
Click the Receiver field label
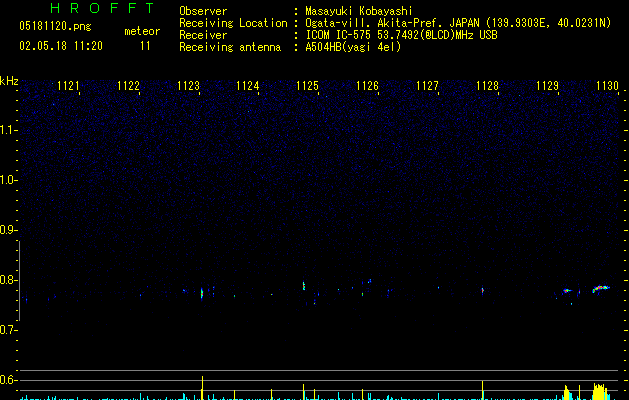point(203,35)
